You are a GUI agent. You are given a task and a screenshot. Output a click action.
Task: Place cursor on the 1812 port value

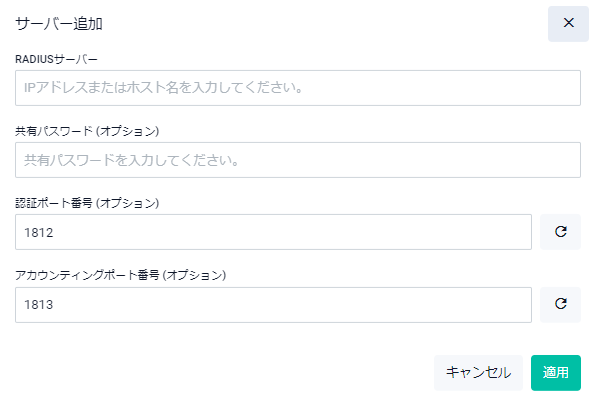(x=39, y=232)
